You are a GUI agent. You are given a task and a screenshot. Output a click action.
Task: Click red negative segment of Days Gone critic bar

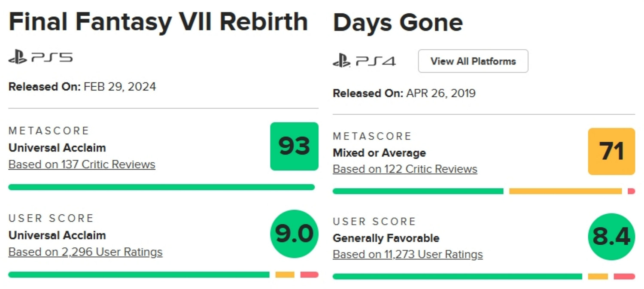tap(631, 191)
